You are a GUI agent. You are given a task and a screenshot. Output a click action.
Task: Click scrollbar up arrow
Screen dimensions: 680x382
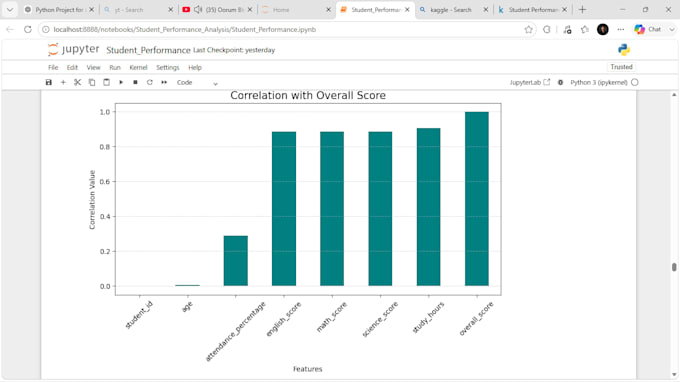pyautogui.click(x=674, y=95)
